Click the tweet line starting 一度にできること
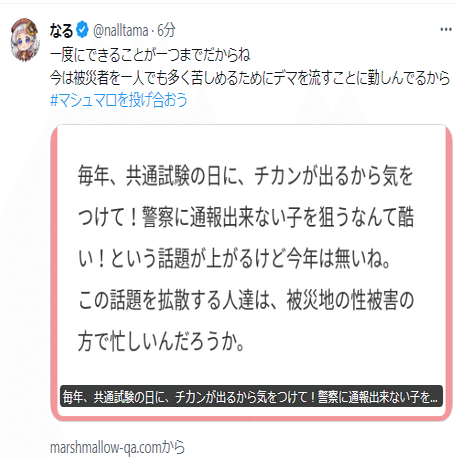 pos(150,55)
